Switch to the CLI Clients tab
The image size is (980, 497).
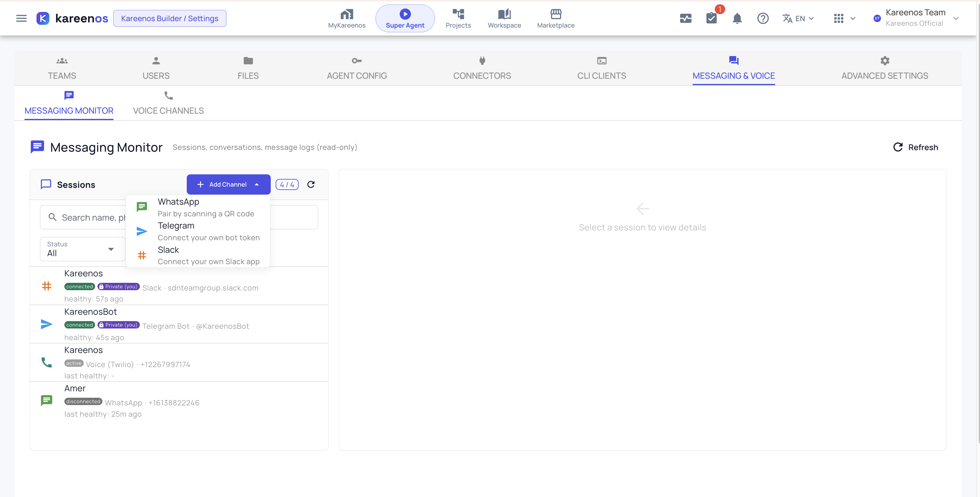(x=602, y=68)
